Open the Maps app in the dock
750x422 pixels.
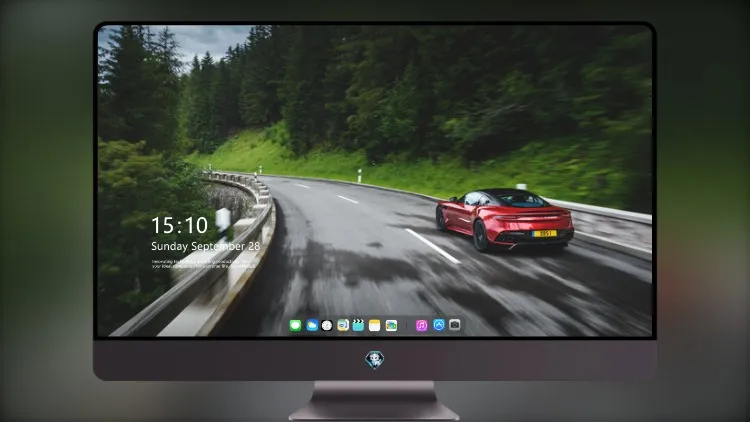pos(343,325)
